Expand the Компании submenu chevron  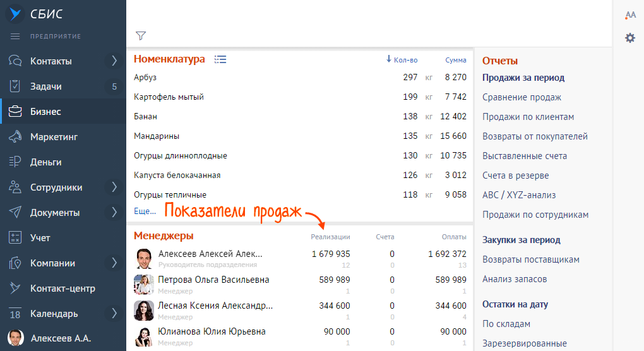(x=114, y=263)
